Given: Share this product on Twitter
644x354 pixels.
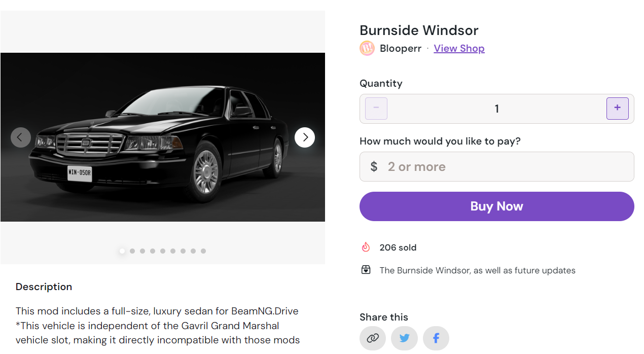Looking at the screenshot, I should click(x=404, y=338).
